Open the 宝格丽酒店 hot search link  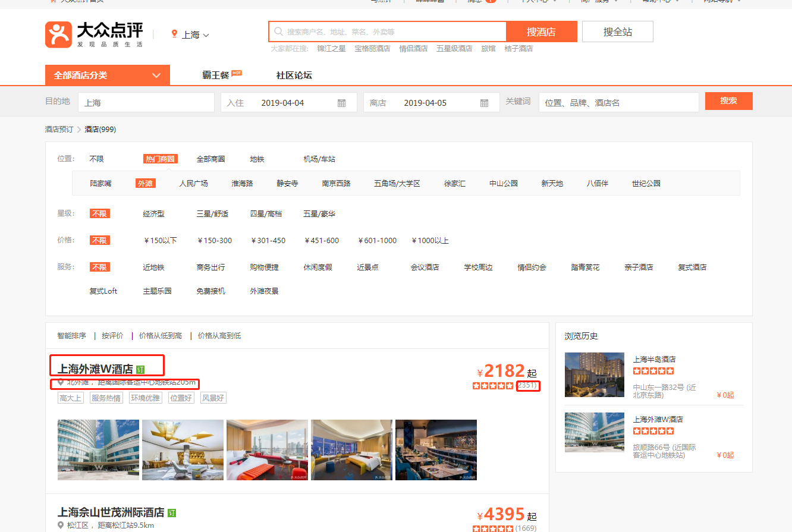pos(372,48)
